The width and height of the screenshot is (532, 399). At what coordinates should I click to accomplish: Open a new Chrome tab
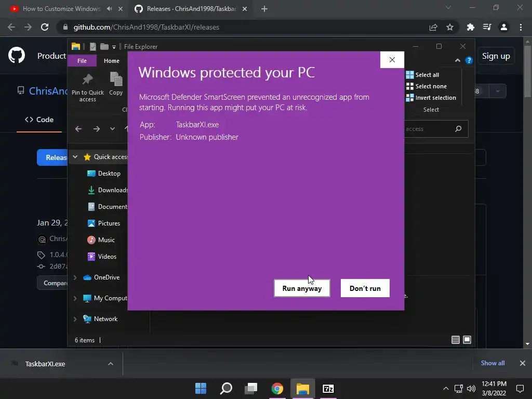coord(264,9)
